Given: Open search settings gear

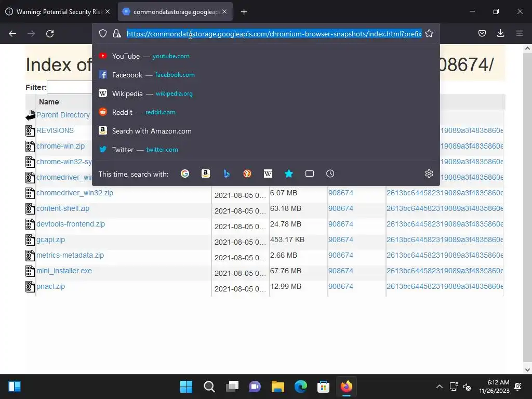Looking at the screenshot, I should (x=429, y=174).
